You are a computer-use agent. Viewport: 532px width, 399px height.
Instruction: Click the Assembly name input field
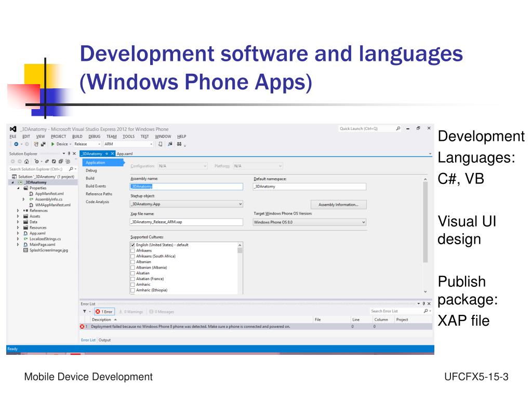tap(187, 187)
